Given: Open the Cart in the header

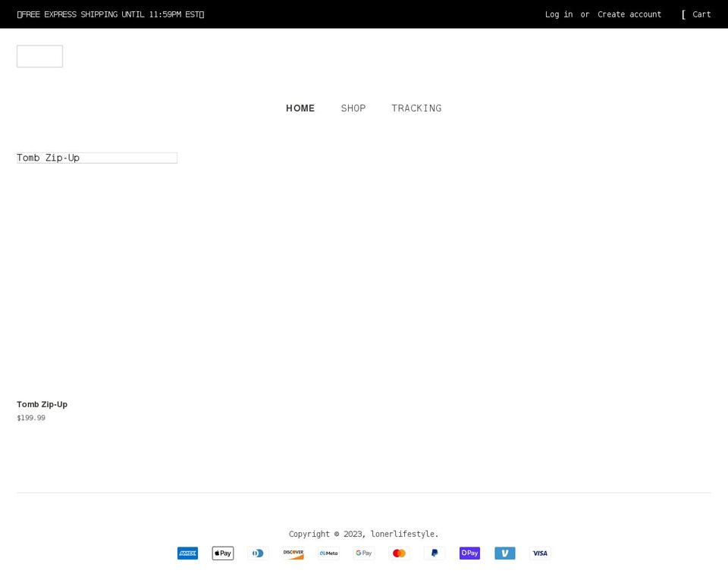Looking at the screenshot, I should click(x=696, y=14).
